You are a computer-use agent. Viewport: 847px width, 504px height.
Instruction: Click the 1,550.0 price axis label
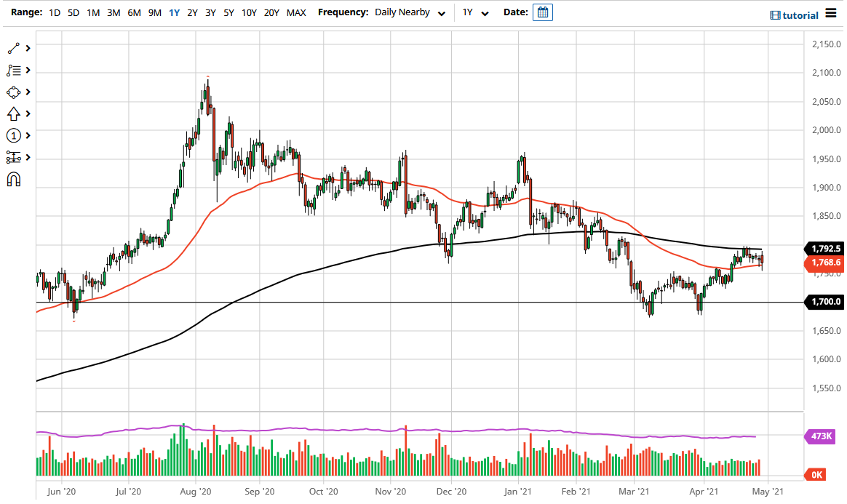827,388
